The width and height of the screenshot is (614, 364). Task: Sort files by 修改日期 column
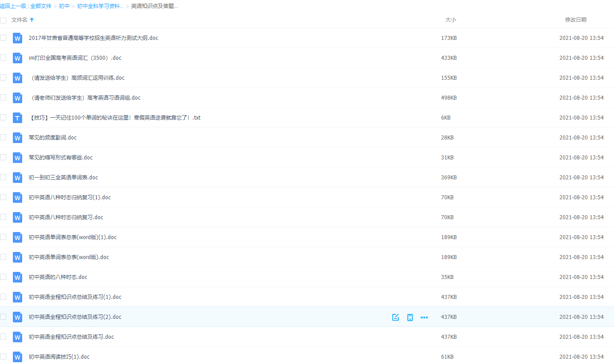[x=575, y=20]
